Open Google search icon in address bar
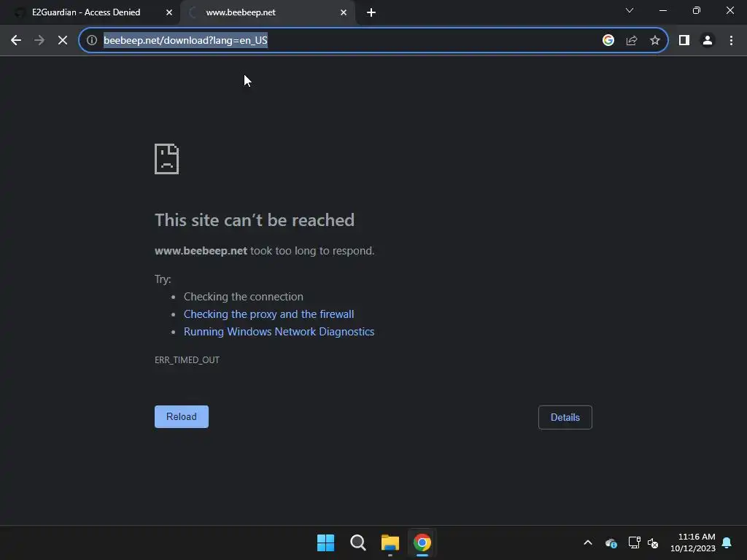Image resolution: width=747 pixels, height=560 pixels. click(x=608, y=41)
